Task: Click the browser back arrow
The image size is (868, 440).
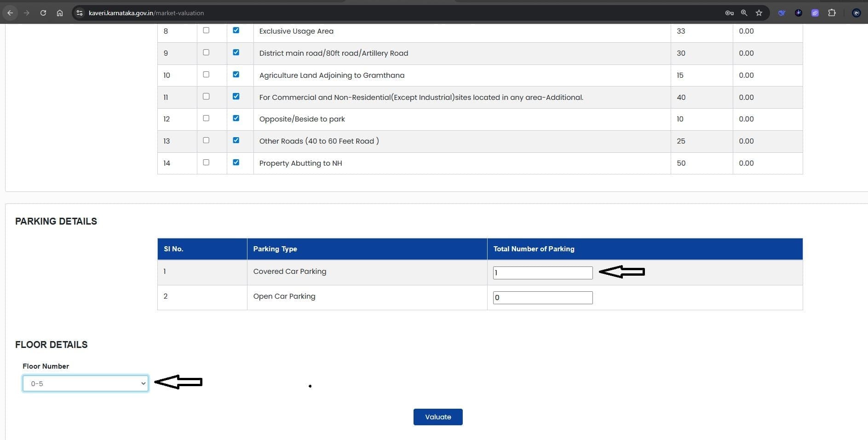Action: pyautogui.click(x=10, y=13)
